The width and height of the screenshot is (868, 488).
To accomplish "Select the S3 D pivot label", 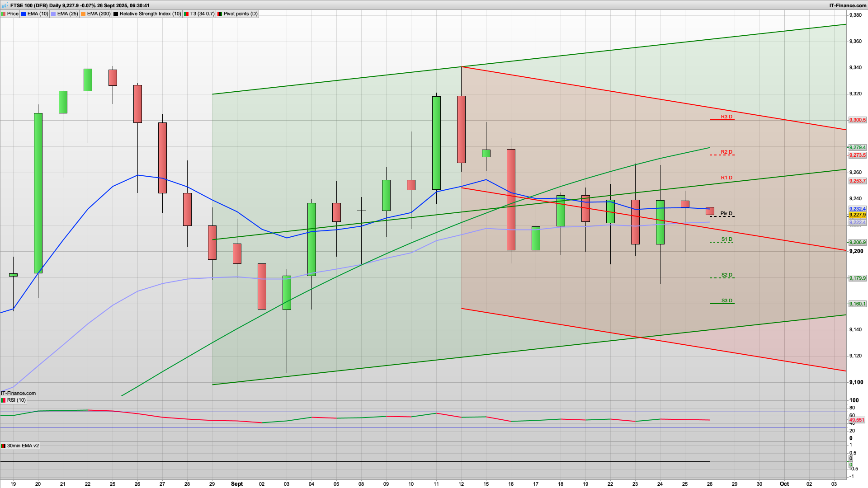I will (726, 300).
